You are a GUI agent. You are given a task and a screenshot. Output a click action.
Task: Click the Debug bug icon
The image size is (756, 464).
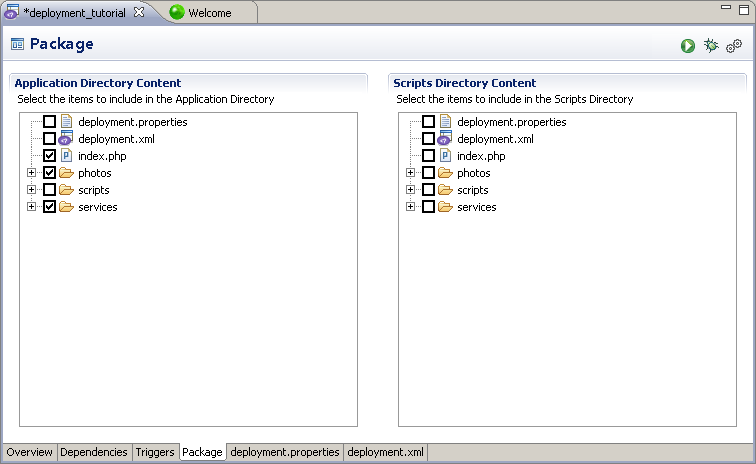pyautogui.click(x=711, y=46)
